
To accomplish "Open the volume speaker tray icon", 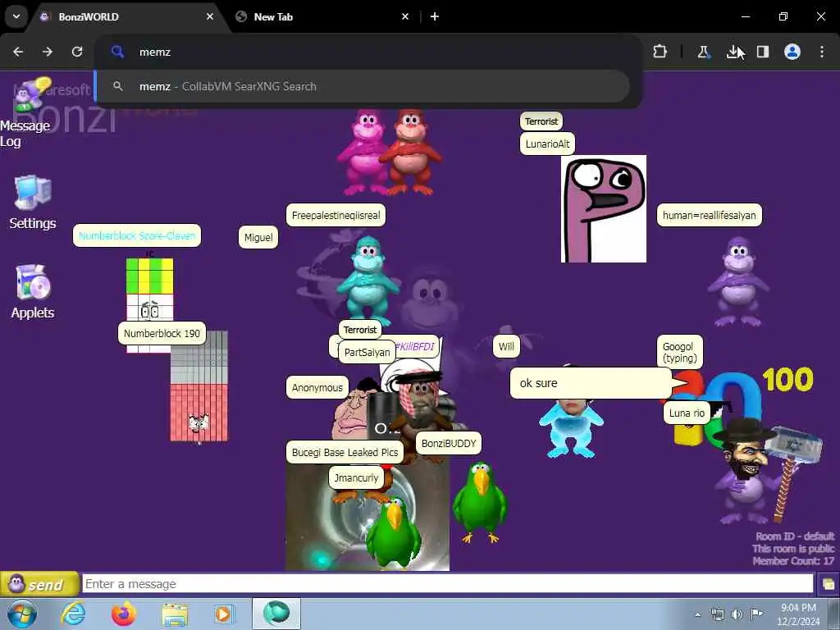I will [737, 614].
